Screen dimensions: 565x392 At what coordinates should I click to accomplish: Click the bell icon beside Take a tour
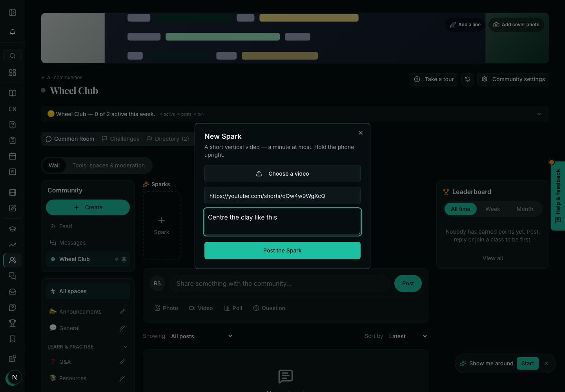click(468, 79)
